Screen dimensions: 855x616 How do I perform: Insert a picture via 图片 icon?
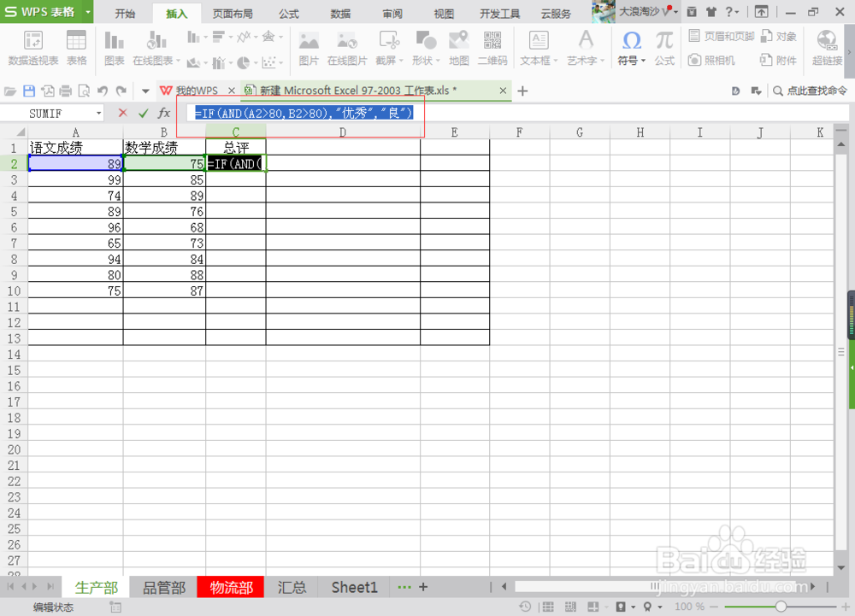click(x=309, y=47)
